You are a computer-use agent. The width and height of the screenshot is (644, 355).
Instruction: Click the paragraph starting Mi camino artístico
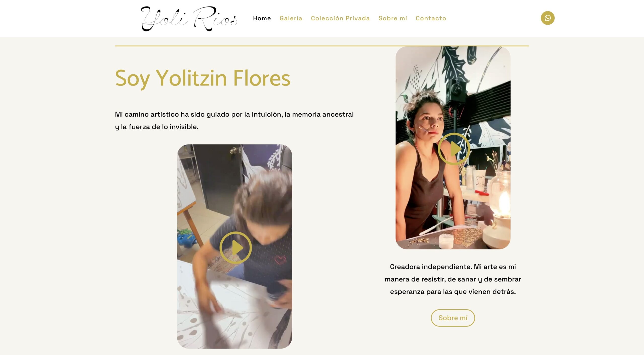coord(234,121)
